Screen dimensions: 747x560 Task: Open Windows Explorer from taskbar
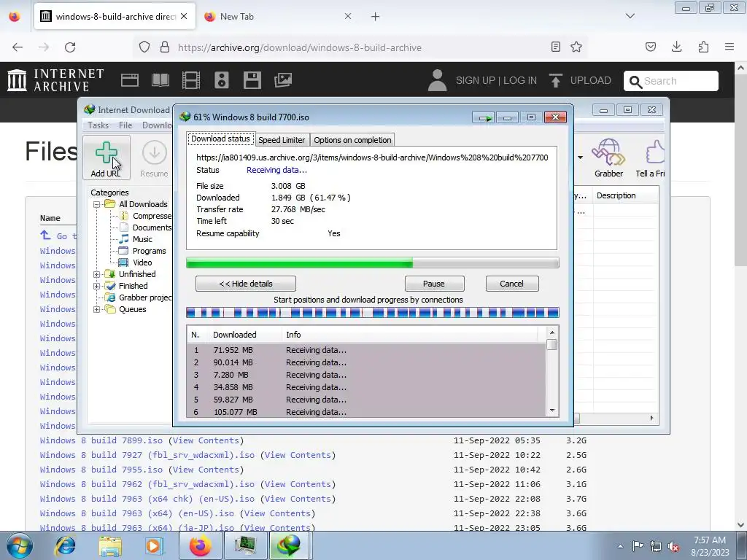(x=110, y=545)
